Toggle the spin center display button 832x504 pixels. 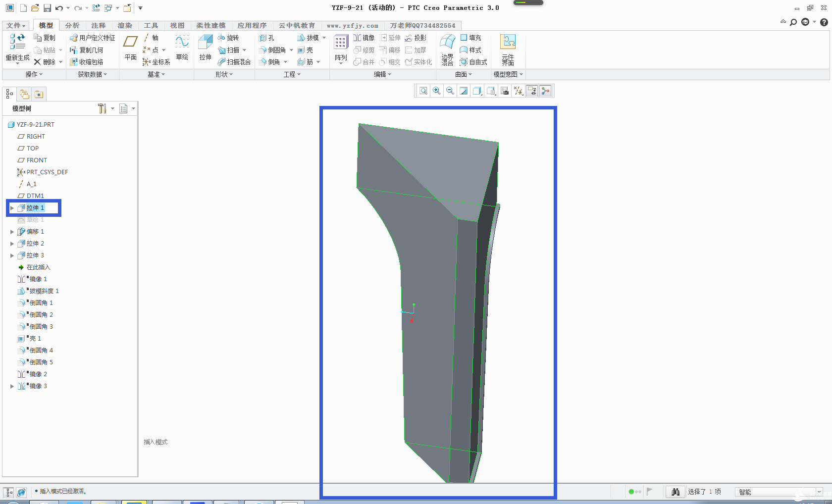pyautogui.click(x=545, y=91)
